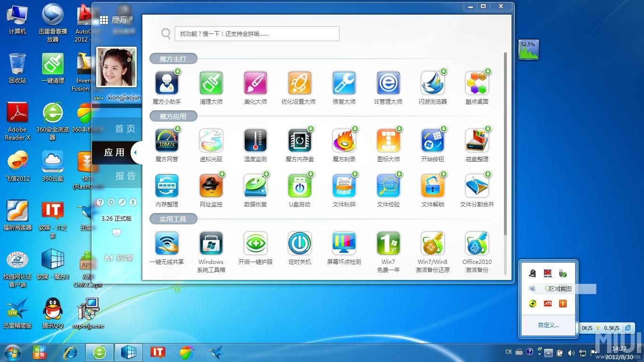Click the ATI tray icon in popup
The height and width of the screenshot is (362, 644).
[548, 304]
